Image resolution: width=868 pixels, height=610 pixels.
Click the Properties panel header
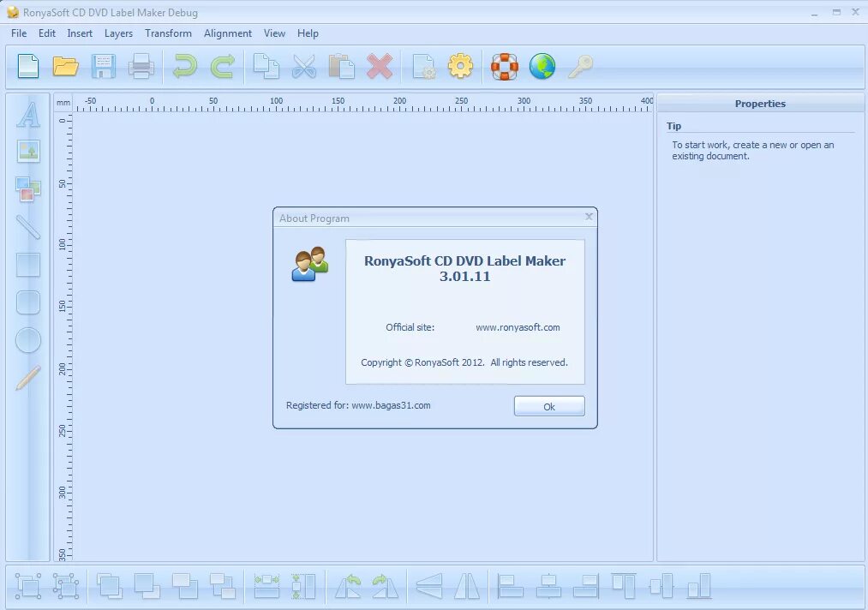760,104
